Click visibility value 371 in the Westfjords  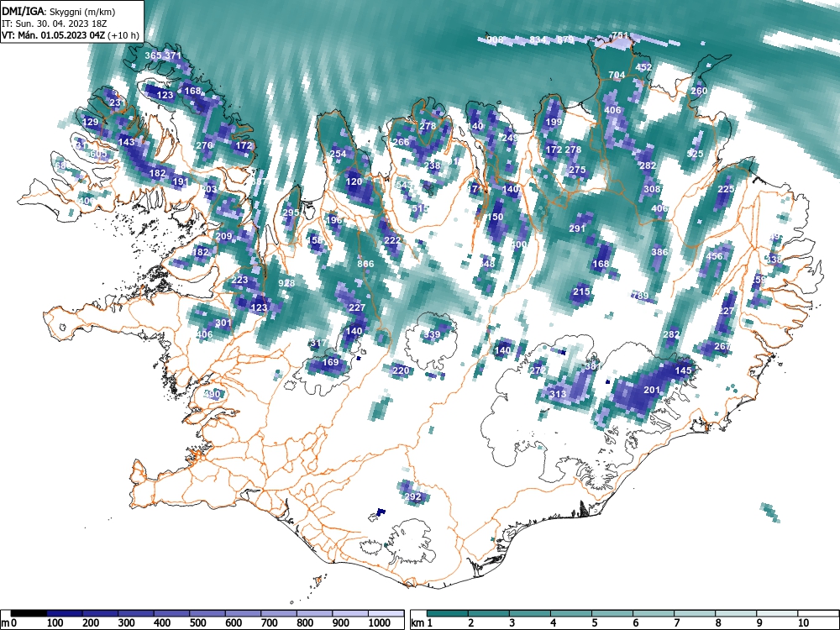[173, 55]
